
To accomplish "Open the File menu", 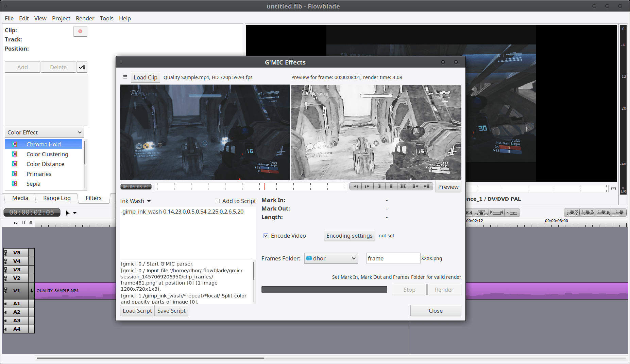I will 9,18.
